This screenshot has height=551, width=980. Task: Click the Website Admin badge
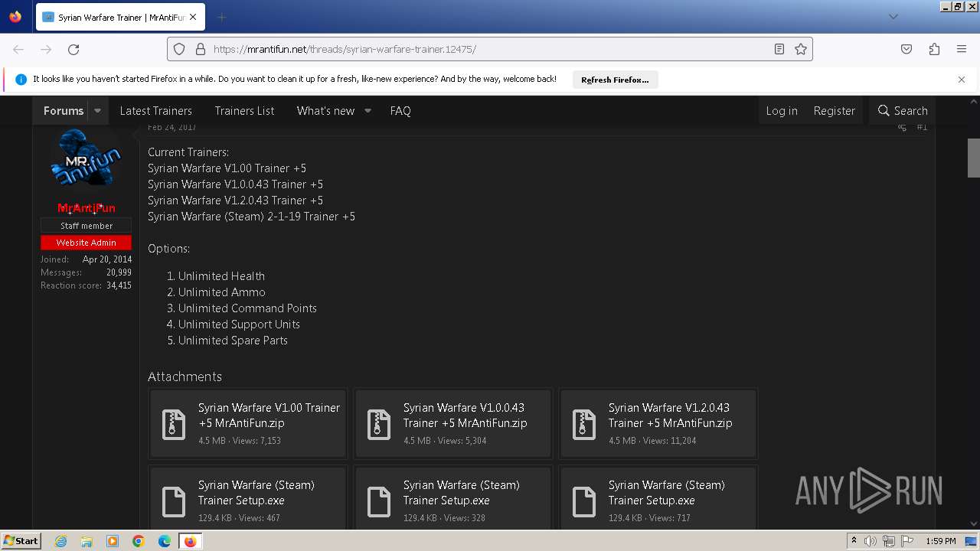pyautogui.click(x=87, y=243)
